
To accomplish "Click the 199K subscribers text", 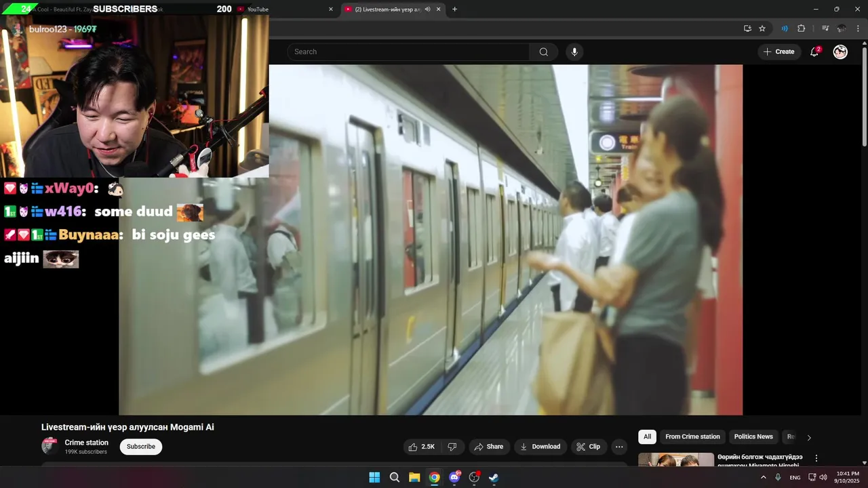I will (x=86, y=452).
